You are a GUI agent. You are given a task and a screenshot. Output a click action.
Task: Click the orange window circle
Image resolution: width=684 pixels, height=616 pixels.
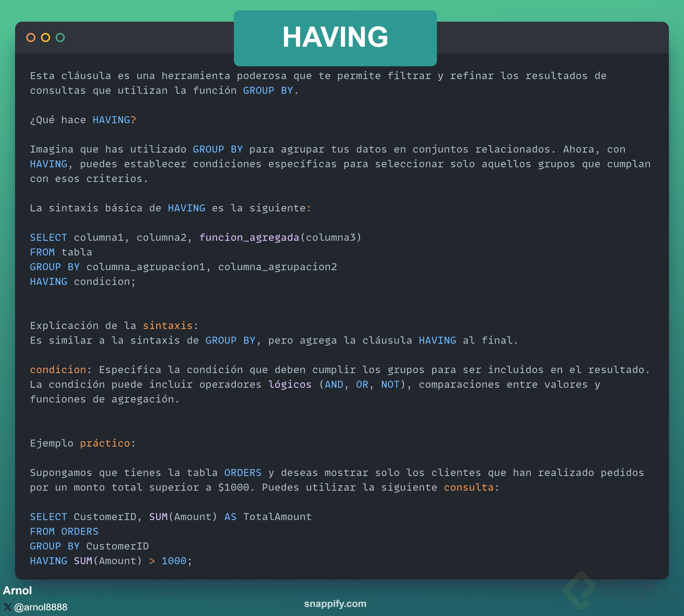31,38
